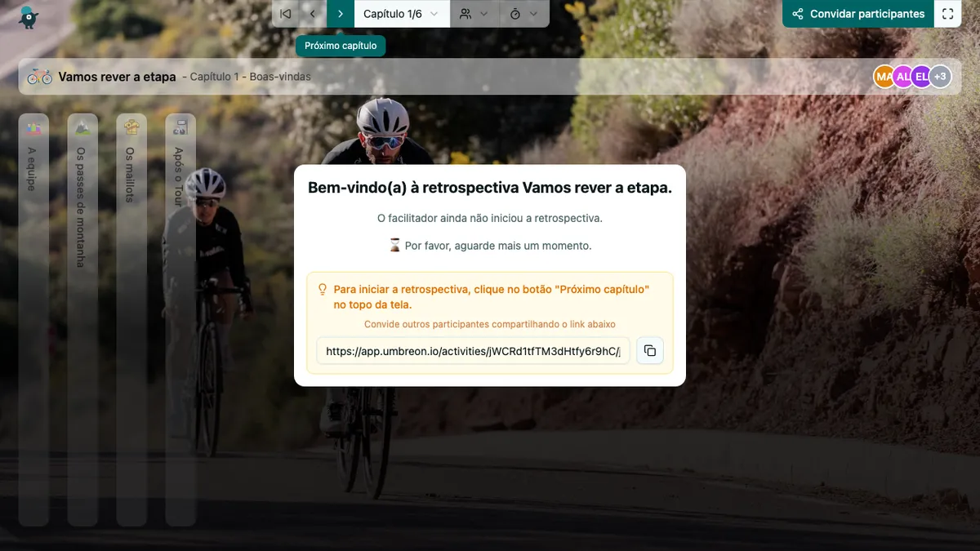Click Convidar participantes button
The width and height of the screenshot is (980, 551).
(858, 14)
